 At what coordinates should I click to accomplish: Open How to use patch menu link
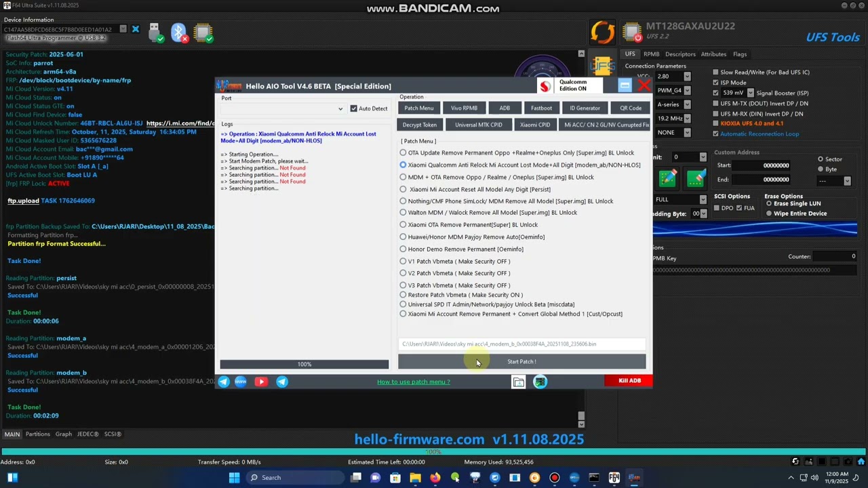[414, 382]
